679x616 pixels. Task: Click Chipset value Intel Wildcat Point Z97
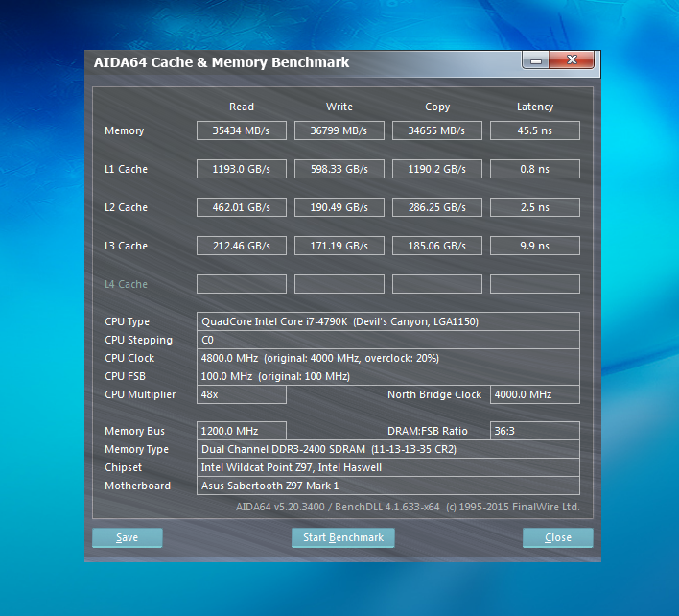pos(388,467)
